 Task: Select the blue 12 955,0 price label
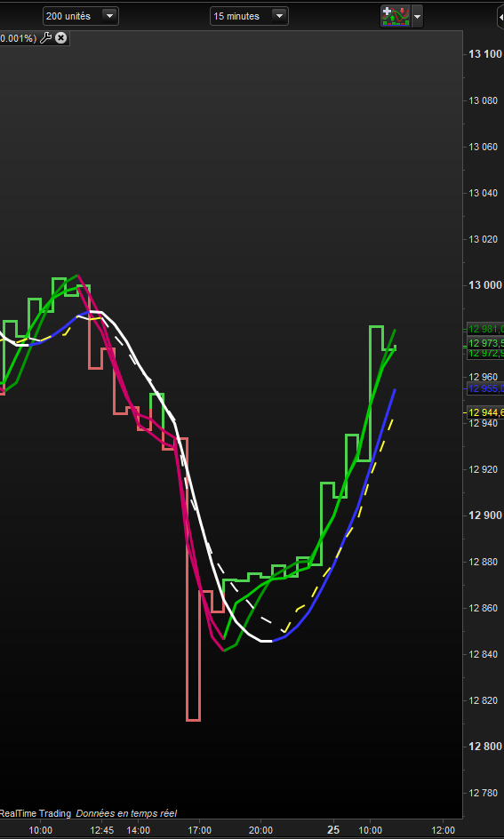pos(485,388)
